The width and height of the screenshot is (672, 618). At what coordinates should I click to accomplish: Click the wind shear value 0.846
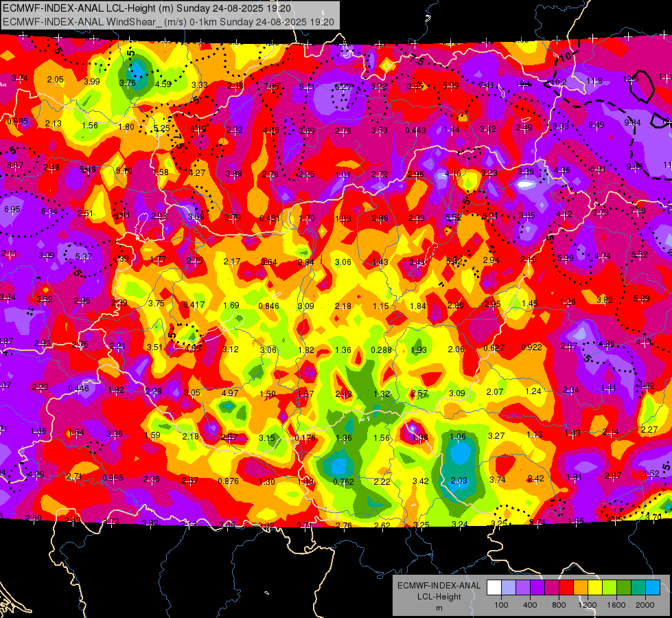tap(268, 306)
